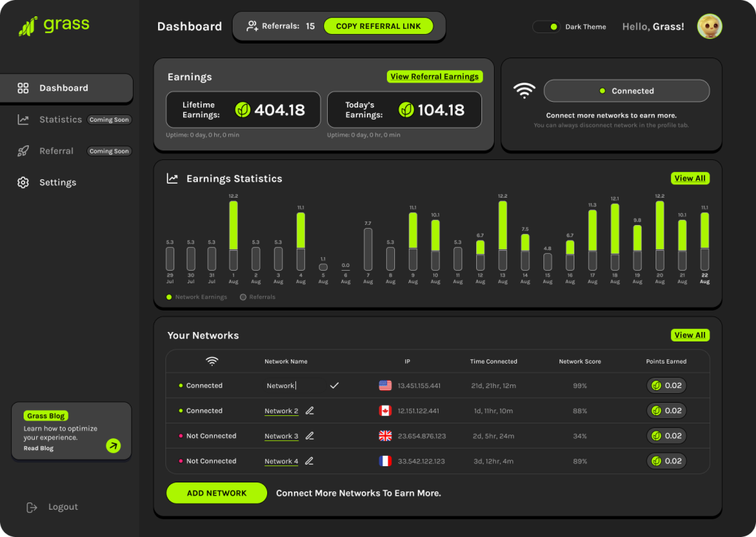
Task: Click the user avatar in top right
Action: [709, 26]
